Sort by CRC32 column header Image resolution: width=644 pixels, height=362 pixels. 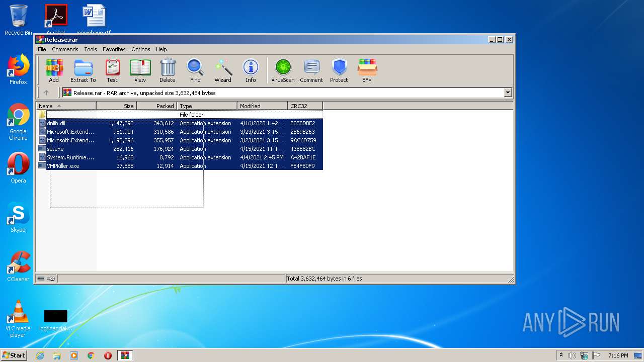pyautogui.click(x=305, y=106)
